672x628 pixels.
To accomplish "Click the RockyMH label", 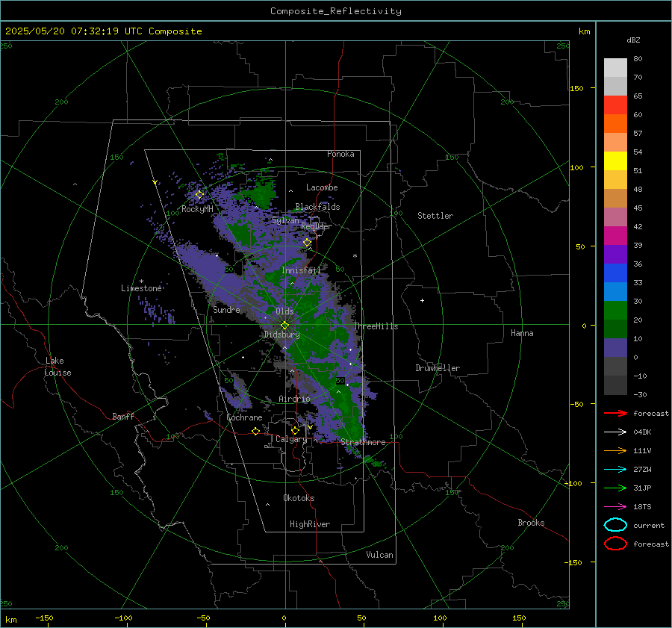I will click(197, 209).
